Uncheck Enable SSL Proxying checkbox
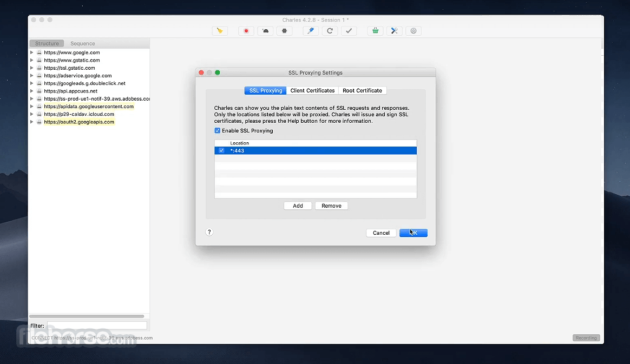The height and width of the screenshot is (364, 630). point(218,130)
